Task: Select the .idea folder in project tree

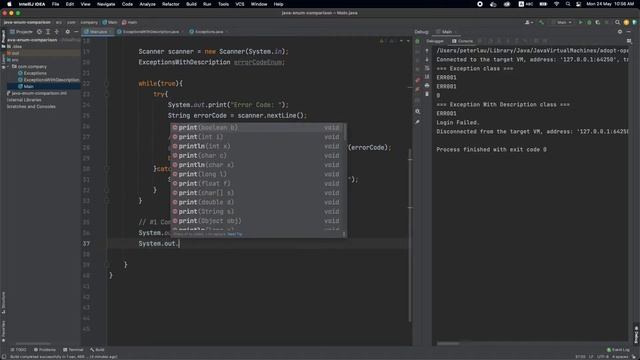Action: [x=16, y=47]
